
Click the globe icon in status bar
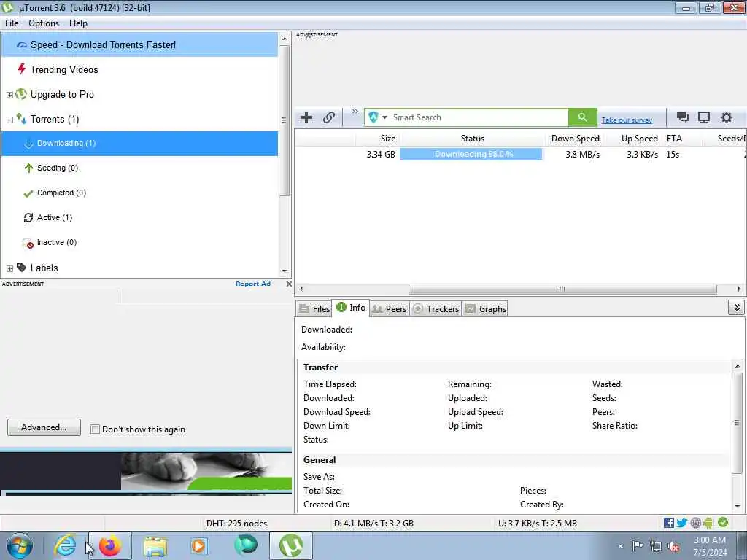pos(695,523)
